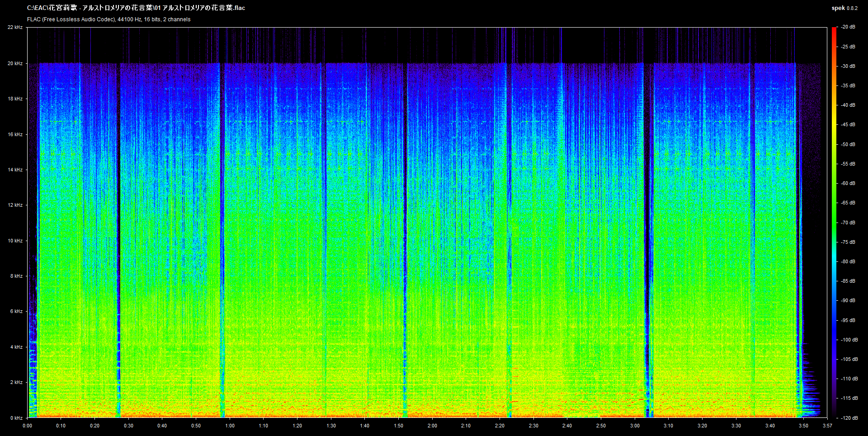Click the 2:50 time axis label
Viewport: 868px width, 436px height.
pos(601,426)
